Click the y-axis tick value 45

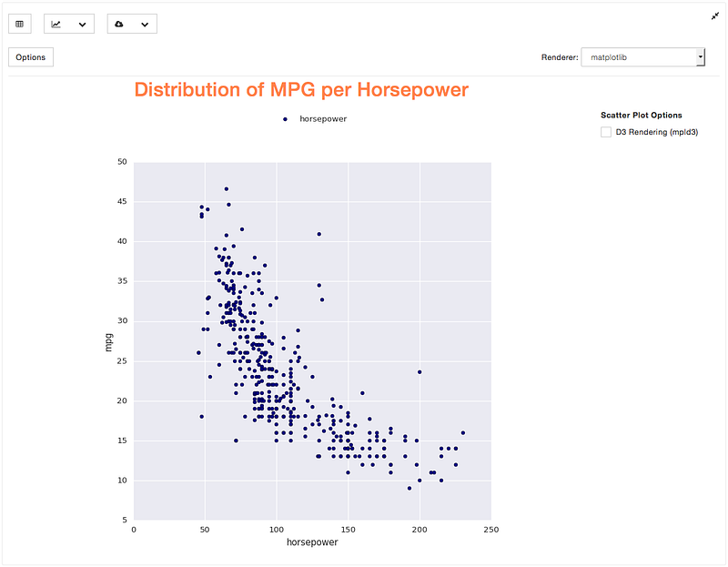coord(122,201)
